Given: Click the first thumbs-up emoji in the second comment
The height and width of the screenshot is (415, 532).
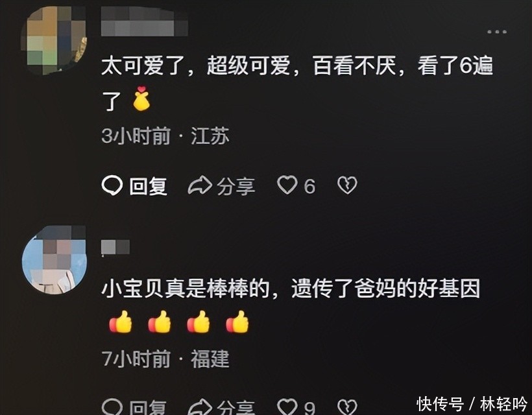Looking at the screenshot, I should pos(121,322).
